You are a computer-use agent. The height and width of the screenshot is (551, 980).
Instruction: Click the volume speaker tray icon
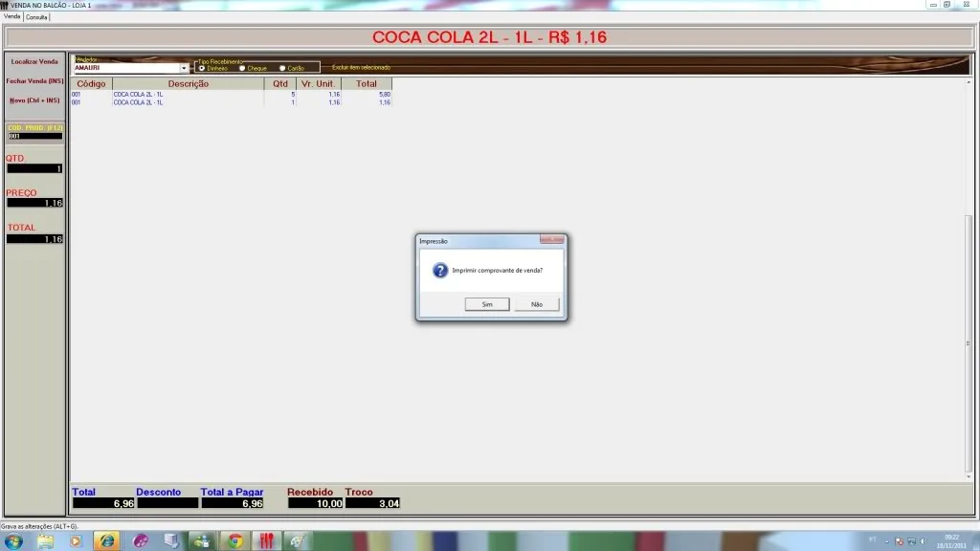tap(924, 541)
